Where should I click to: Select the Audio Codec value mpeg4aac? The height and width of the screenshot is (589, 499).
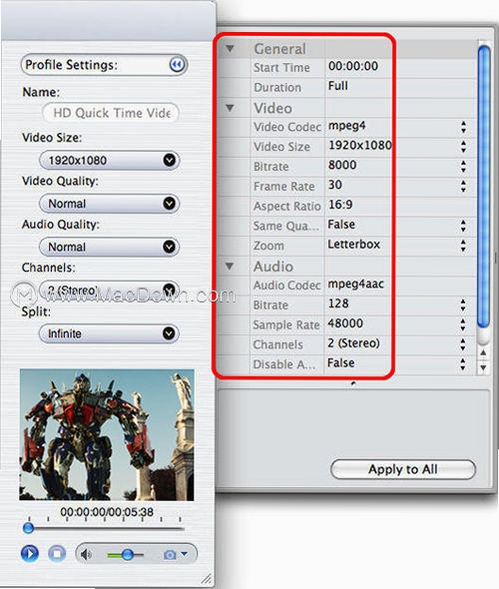point(355,284)
